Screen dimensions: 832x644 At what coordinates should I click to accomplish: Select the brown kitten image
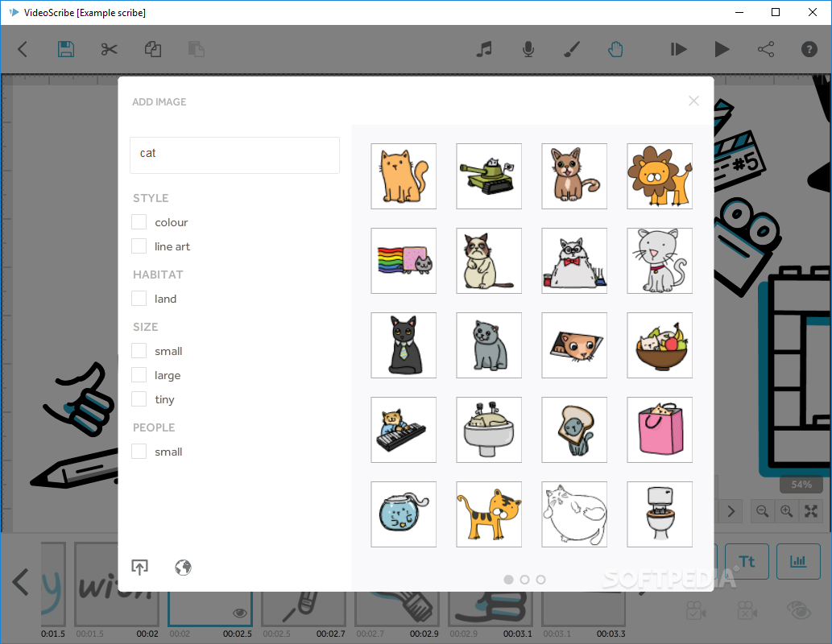[x=574, y=176]
